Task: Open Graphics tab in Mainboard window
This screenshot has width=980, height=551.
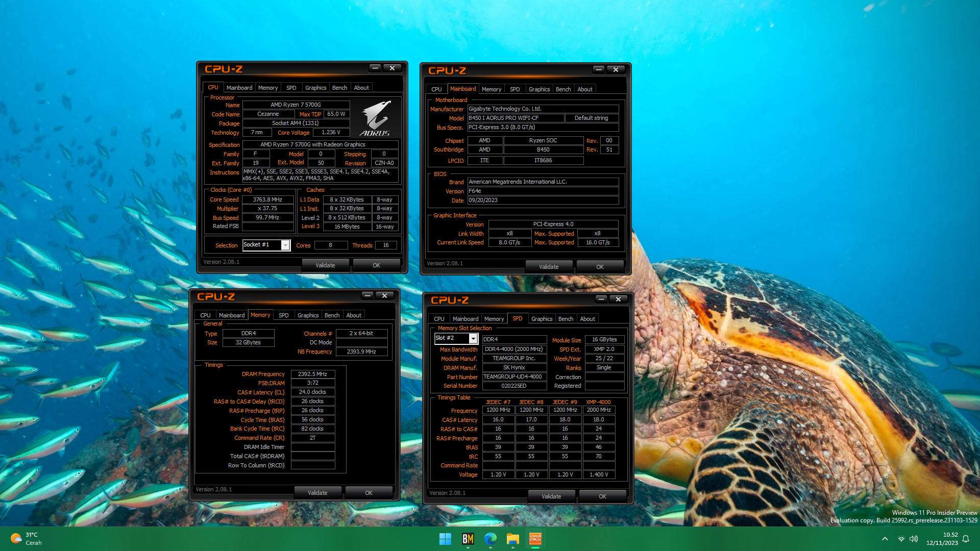Action: [x=540, y=89]
